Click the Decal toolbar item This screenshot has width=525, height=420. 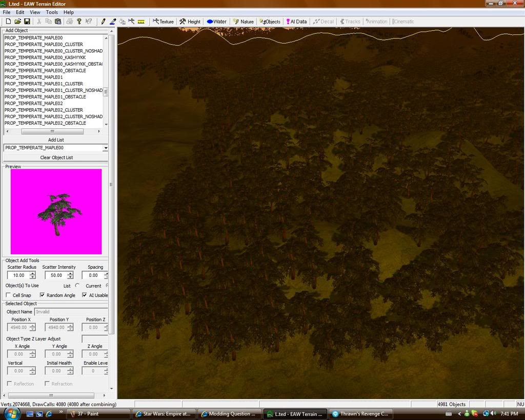(x=323, y=22)
